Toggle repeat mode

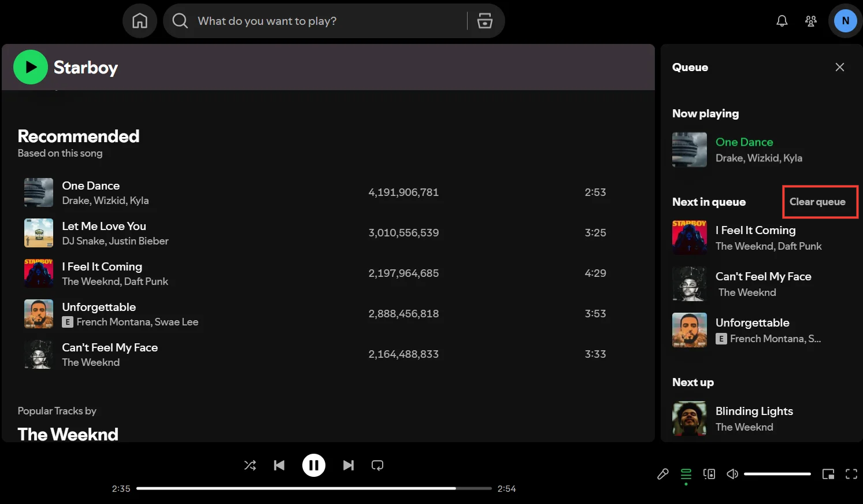coord(377,465)
